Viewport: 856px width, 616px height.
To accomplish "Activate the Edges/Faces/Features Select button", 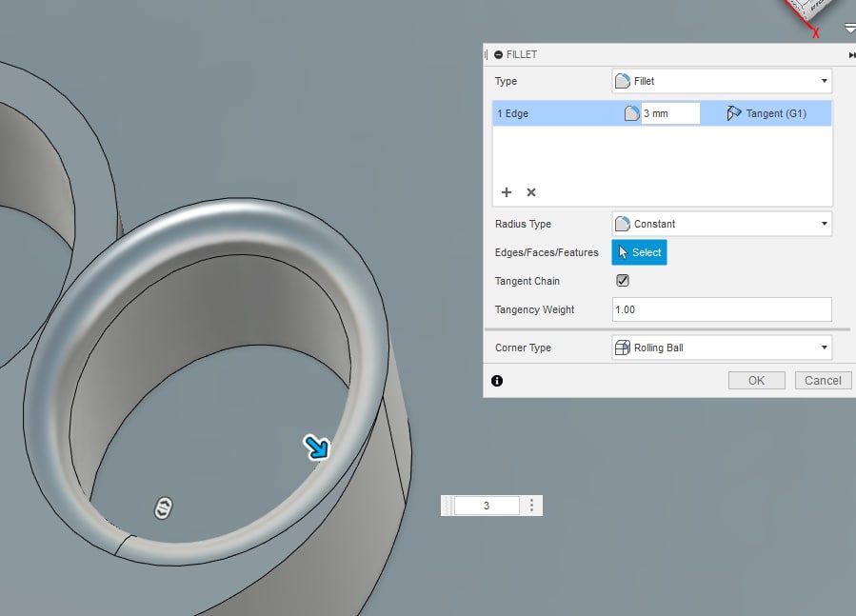I will tap(639, 252).
